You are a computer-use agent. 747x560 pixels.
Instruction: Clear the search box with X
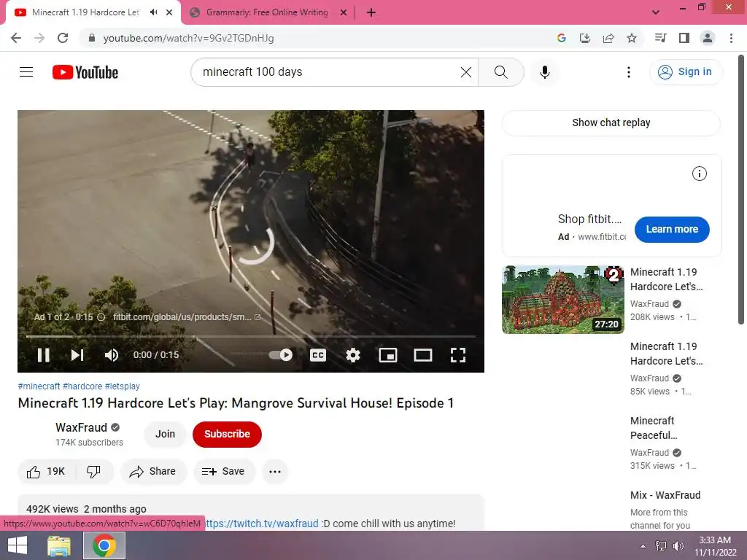click(x=466, y=72)
